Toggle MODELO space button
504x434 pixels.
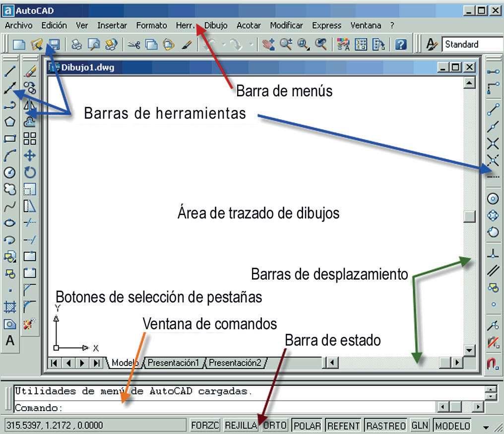click(452, 426)
